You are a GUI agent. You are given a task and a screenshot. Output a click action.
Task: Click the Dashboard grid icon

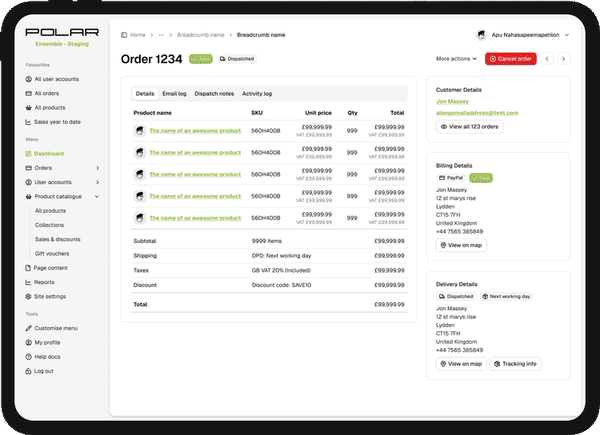(28, 154)
